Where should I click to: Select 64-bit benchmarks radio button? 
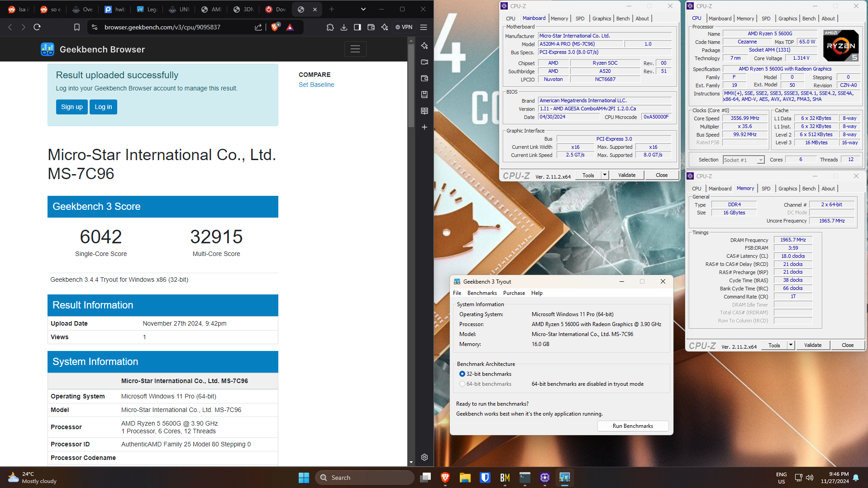(x=462, y=384)
